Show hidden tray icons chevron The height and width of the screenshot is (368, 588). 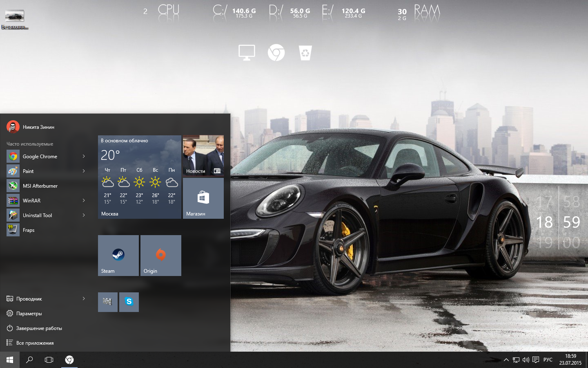click(506, 360)
